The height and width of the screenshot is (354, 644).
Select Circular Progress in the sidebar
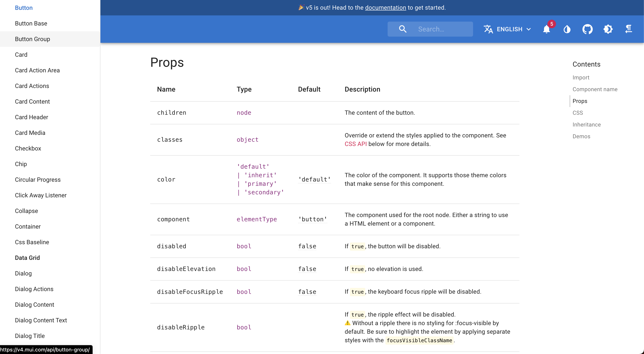point(38,180)
